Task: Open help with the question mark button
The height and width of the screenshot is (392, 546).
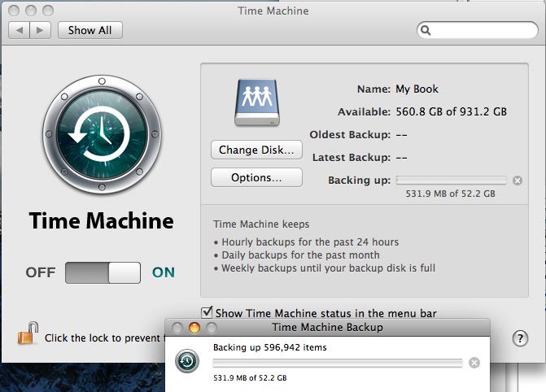Action: pos(520,338)
